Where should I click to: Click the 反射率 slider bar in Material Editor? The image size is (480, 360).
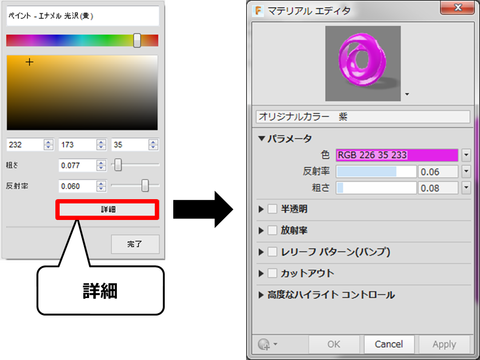376,172
